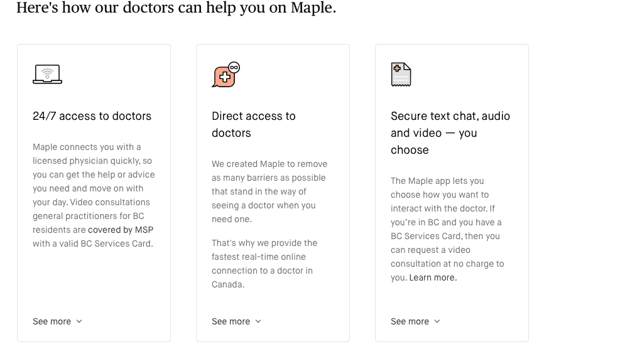This screenshot has height=364, width=630.
Task: Follow the Learn more link
Action: [x=433, y=278]
